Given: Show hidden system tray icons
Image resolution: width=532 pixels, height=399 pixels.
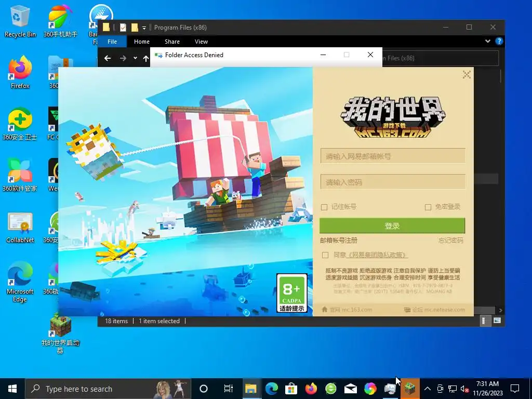Looking at the screenshot, I should click(x=428, y=389).
